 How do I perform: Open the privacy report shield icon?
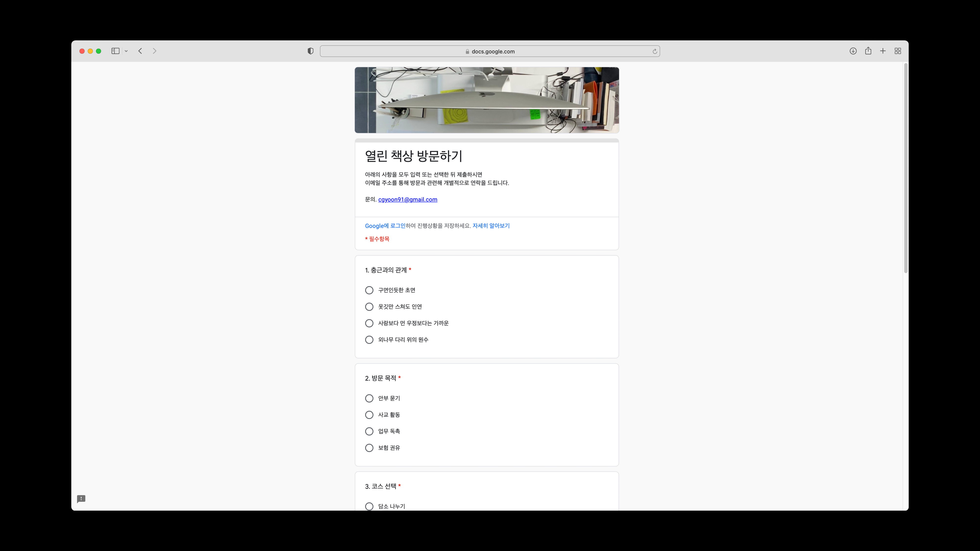pyautogui.click(x=310, y=51)
